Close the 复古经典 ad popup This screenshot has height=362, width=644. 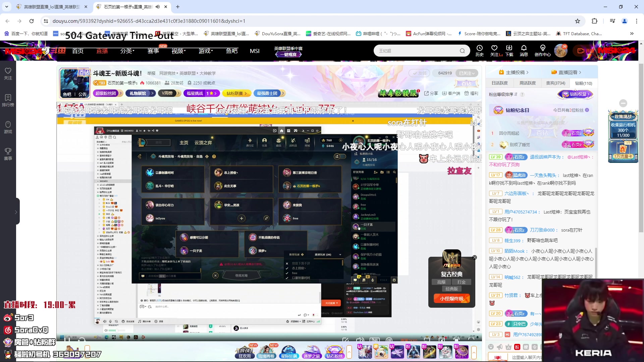474,257
